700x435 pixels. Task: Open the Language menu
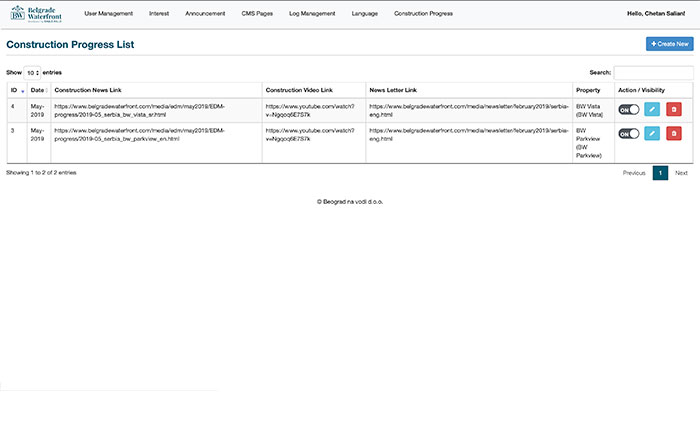click(x=365, y=14)
